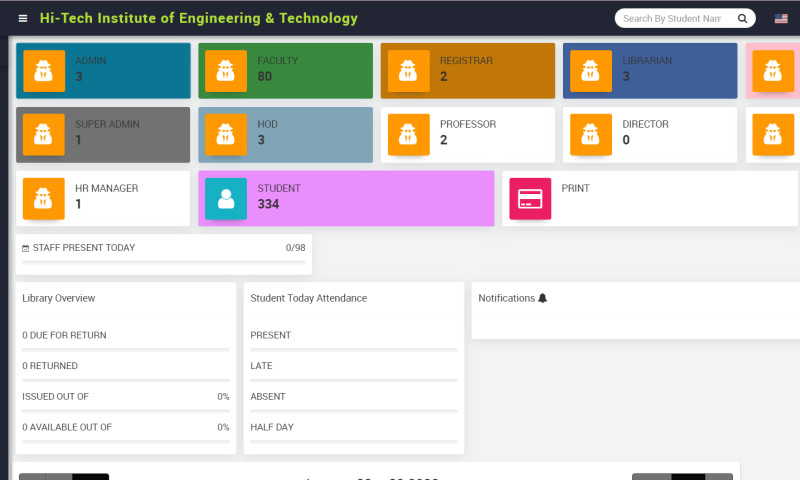Click the Librarian card icon
This screenshot has width=800, height=480.
(x=591, y=71)
